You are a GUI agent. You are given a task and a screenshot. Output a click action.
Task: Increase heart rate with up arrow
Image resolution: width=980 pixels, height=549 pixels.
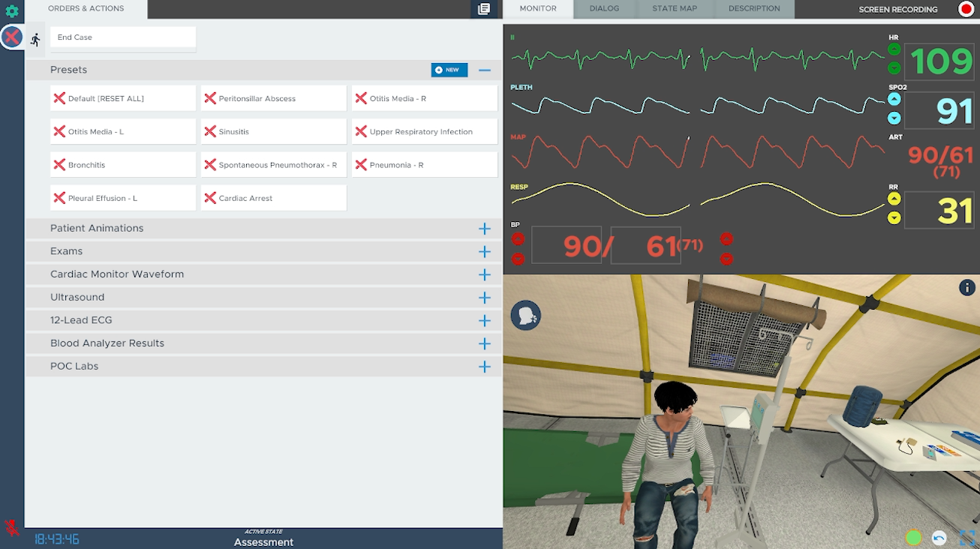pyautogui.click(x=894, y=50)
